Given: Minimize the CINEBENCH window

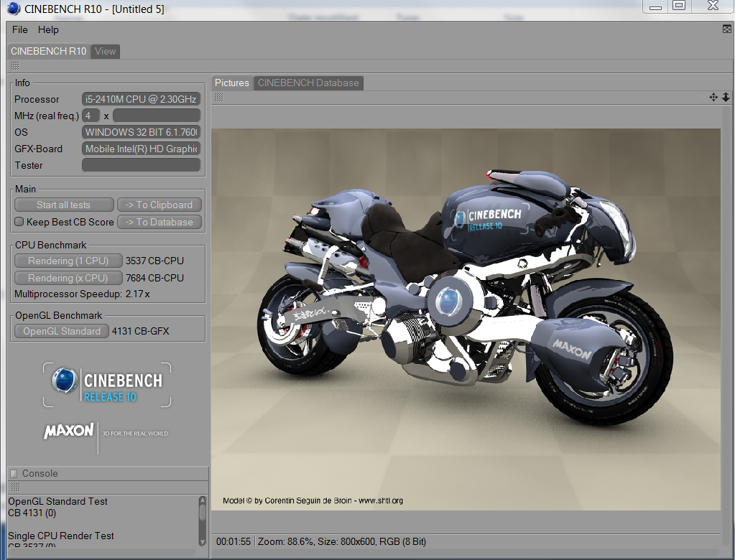Looking at the screenshot, I should [656, 6].
